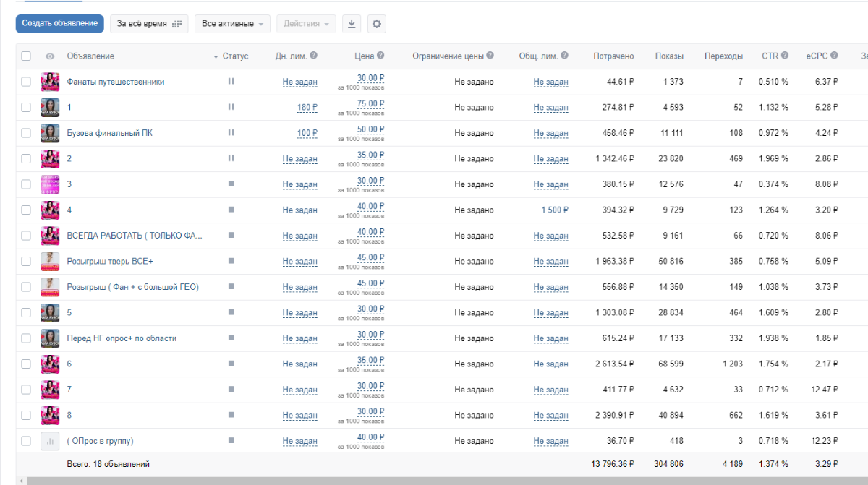Click help icon next to Ограничение цены

tap(490, 56)
